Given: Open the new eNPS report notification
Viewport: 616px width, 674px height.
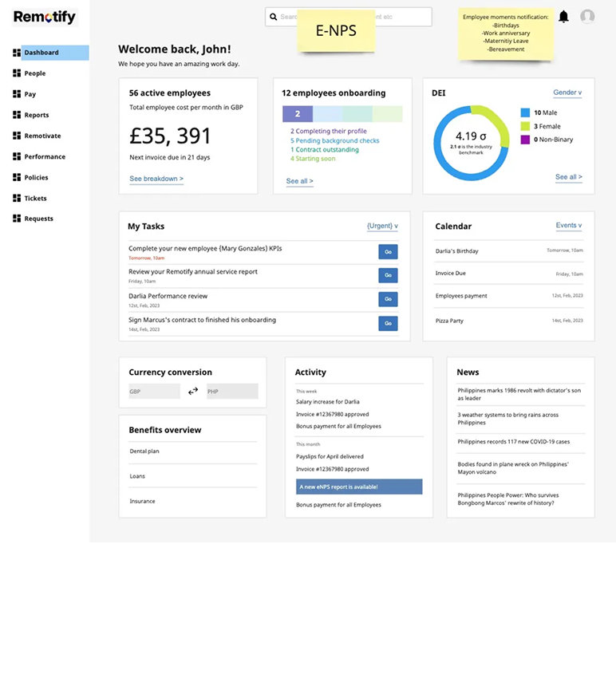Looking at the screenshot, I should pyautogui.click(x=359, y=487).
